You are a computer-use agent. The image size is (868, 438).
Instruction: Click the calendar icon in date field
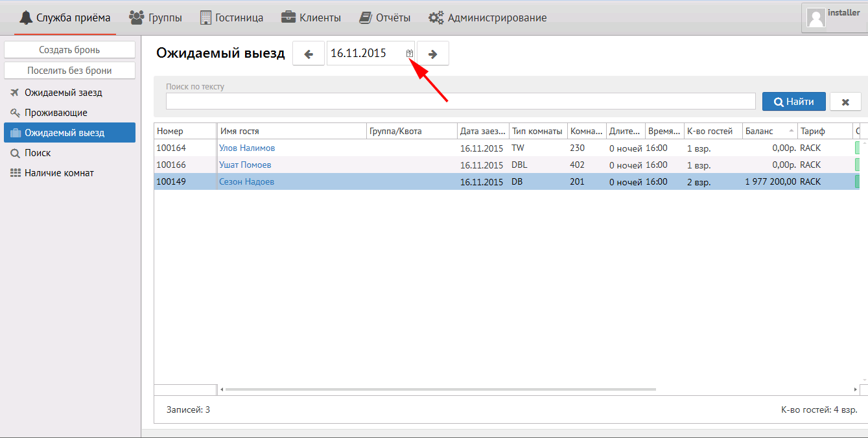[x=410, y=54]
